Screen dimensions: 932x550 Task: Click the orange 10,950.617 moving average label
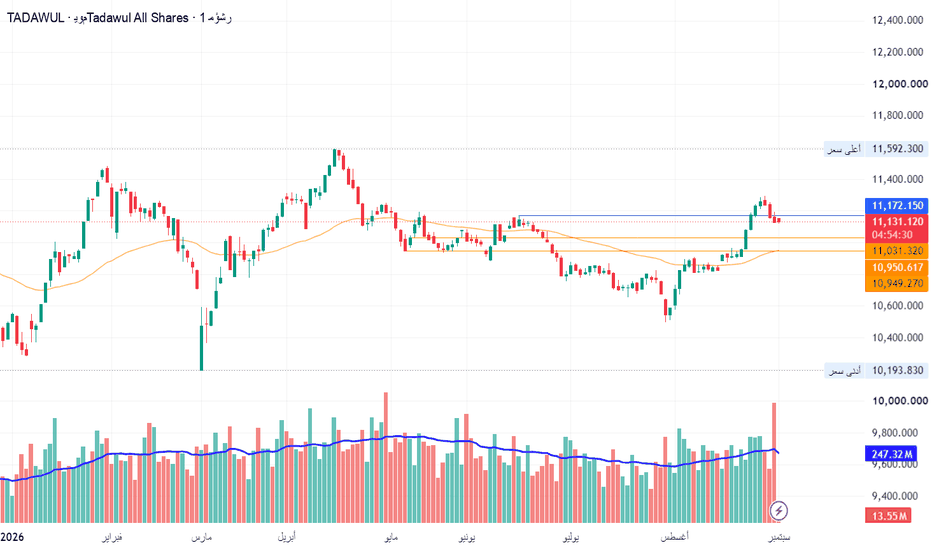[x=896, y=268]
